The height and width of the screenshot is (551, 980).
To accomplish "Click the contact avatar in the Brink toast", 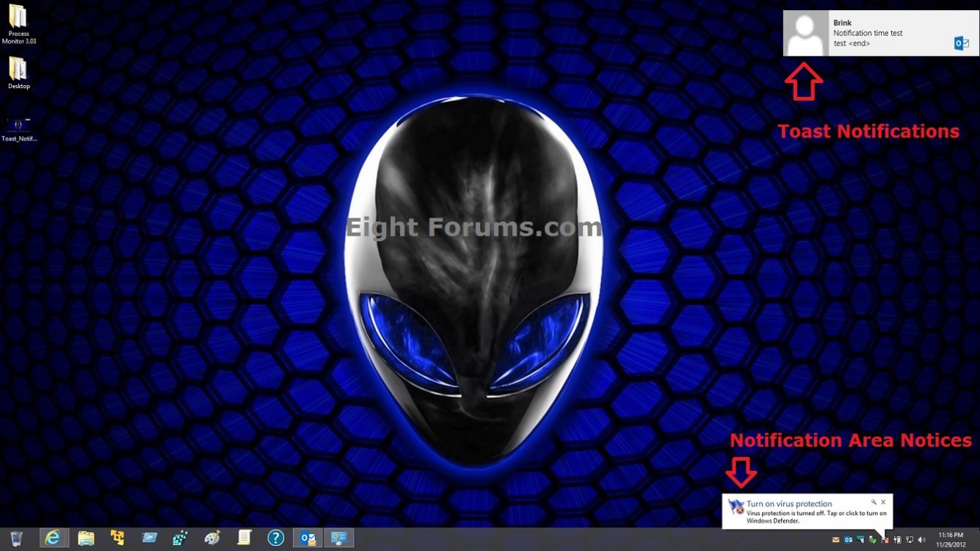I will click(806, 33).
